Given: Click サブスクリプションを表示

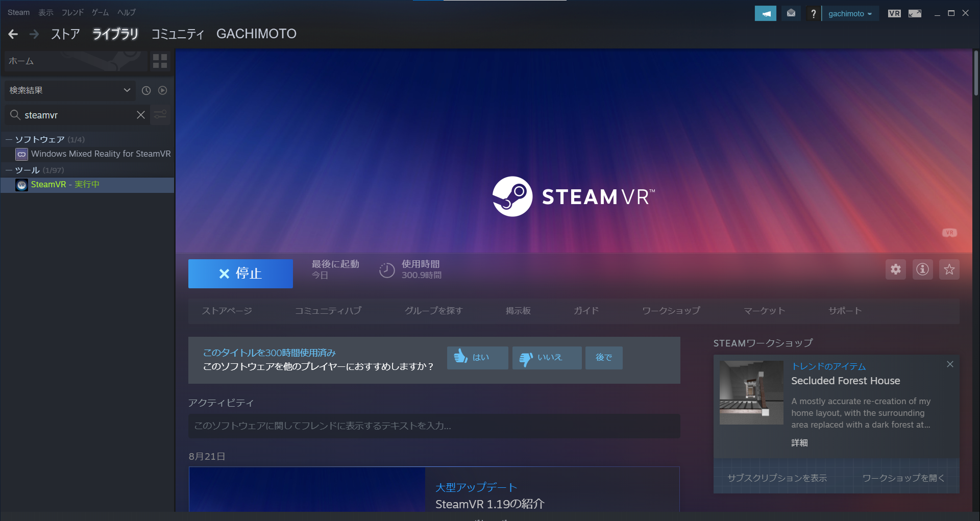Looking at the screenshot, I should (x=777, y=478).
